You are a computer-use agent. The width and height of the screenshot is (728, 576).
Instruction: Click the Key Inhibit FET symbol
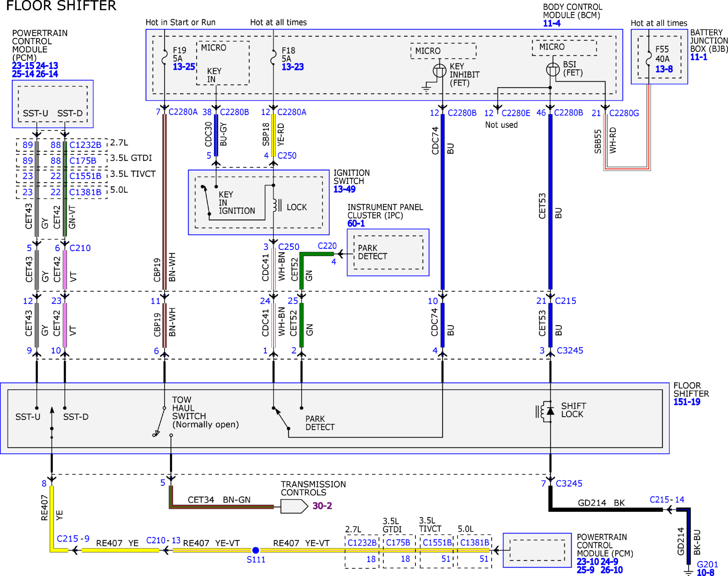(440, 70)
